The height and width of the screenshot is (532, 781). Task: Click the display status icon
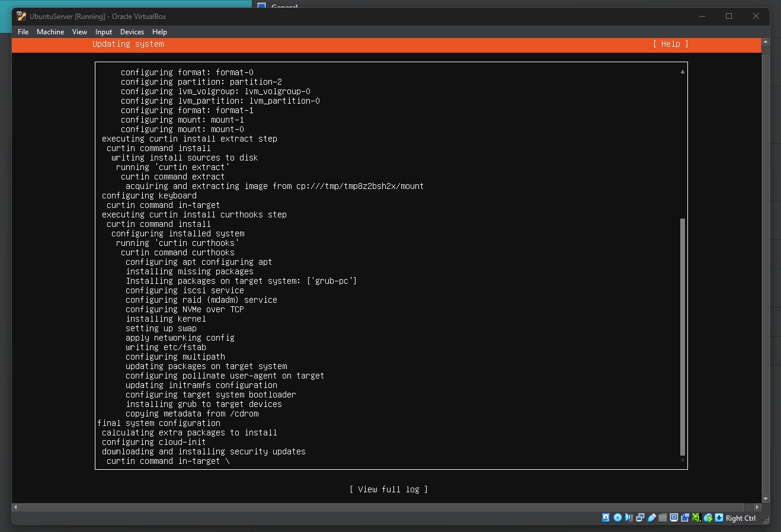[674, 517]
